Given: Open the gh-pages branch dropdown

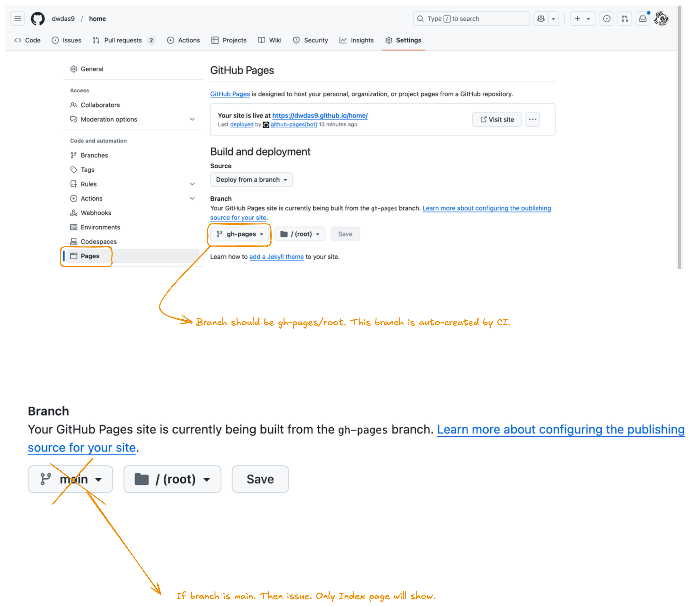Looking at the screenshot, I should [x=240, y=234].
